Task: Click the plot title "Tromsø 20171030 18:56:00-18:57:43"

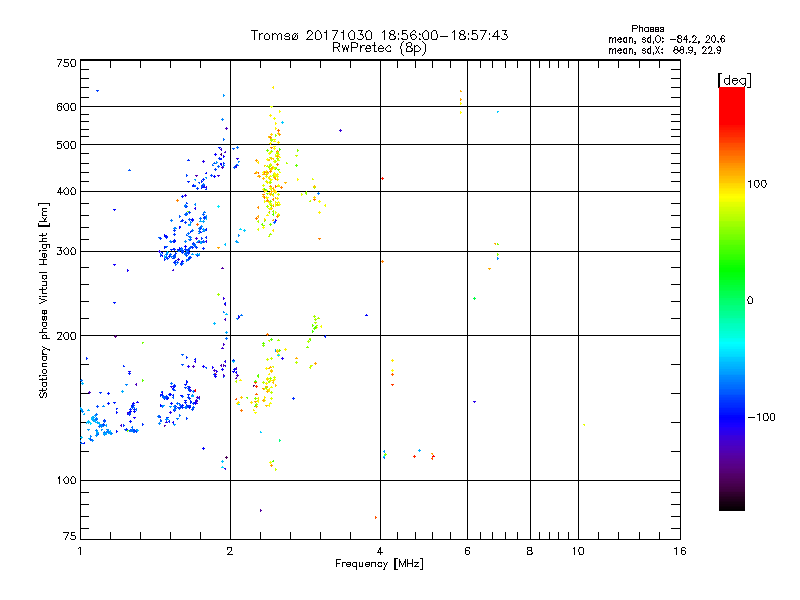Action: (379, 35)
